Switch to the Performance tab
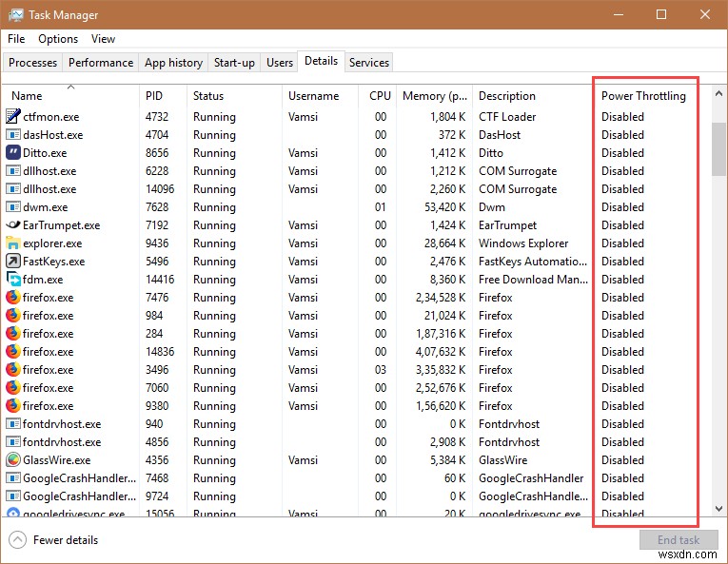Image resolution: width=728 pixels, height=564 pixels. click(x=101, y=62)
